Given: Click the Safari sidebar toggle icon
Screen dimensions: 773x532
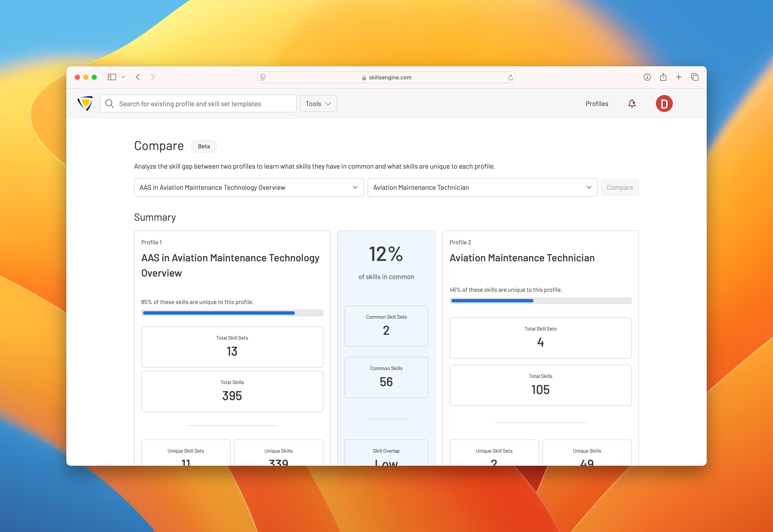Looking at the screenshot, I should coord(112,77).
